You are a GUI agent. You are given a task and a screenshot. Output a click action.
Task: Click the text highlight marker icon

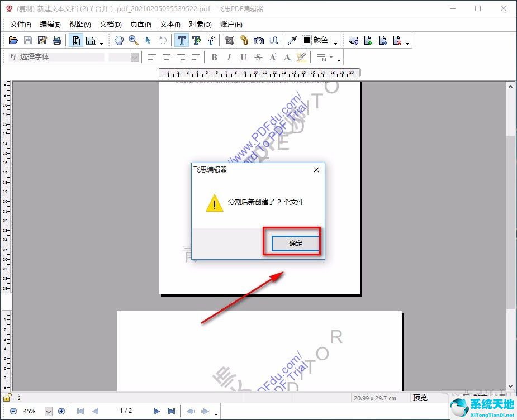302,58
